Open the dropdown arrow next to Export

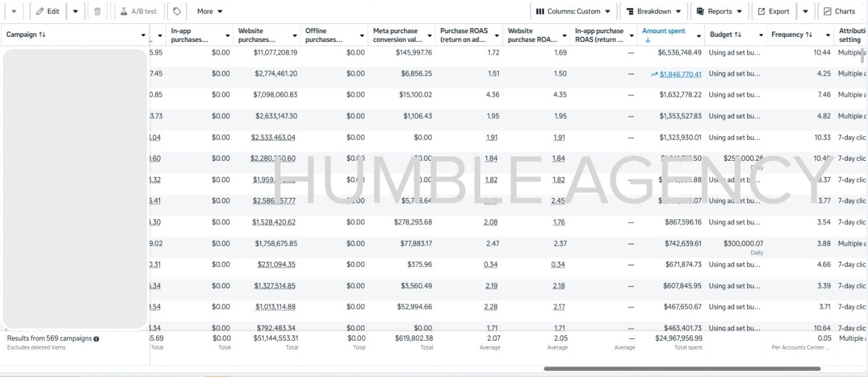coord(805,11)
